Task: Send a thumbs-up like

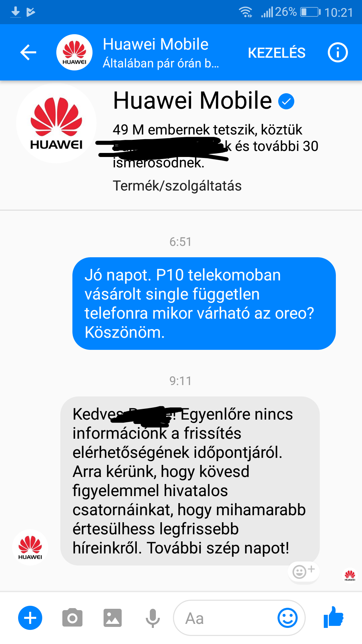Action: click(x=334, y=617)
